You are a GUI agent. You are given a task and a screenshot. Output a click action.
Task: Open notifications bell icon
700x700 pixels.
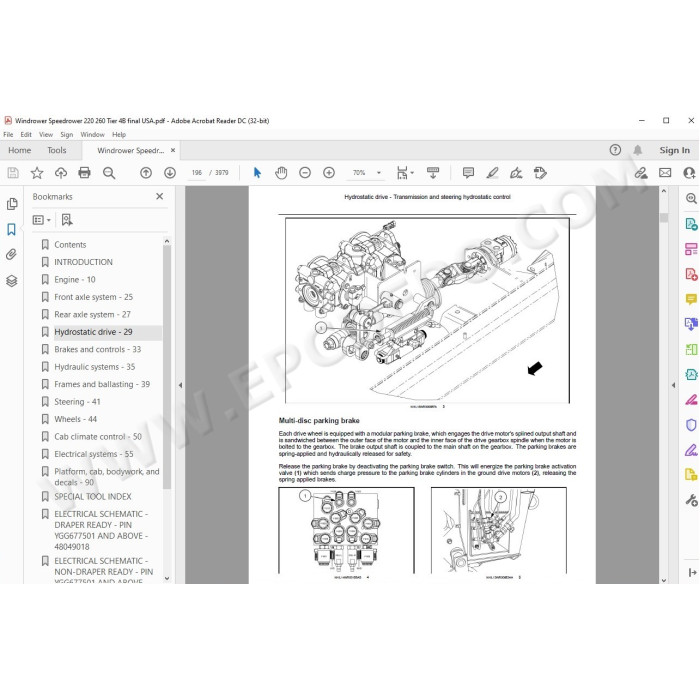[638, 150]
